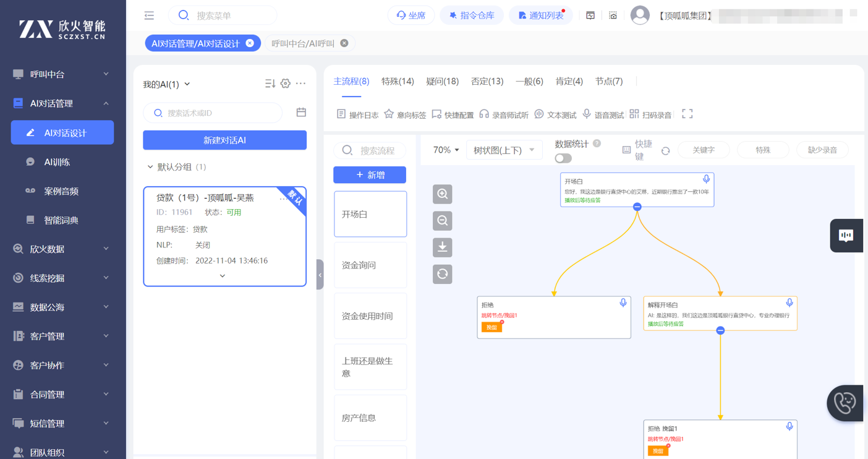Switch to the 特殊(14) tab
The height and width of the screenshot is (459, 868).
(x=398, y=81)
